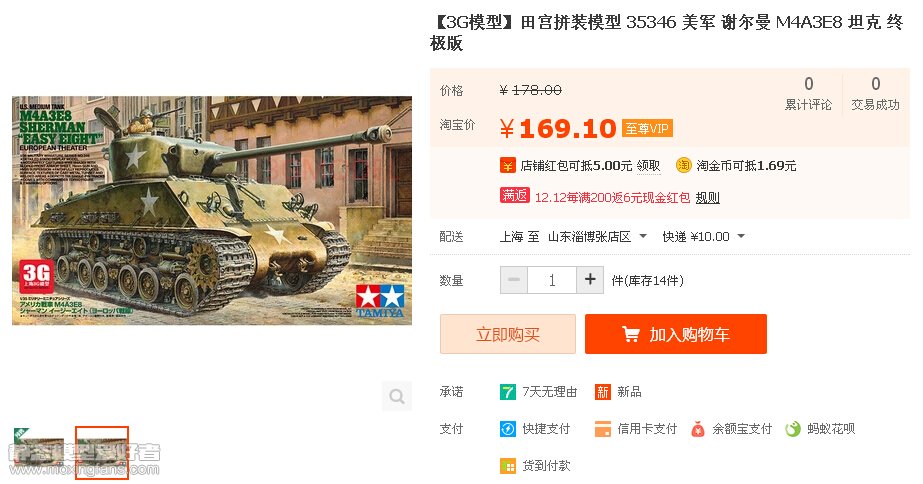Click the 余额宝支付 icon
This screenshot has height=484, width=923.
click(x=698, y=429)
